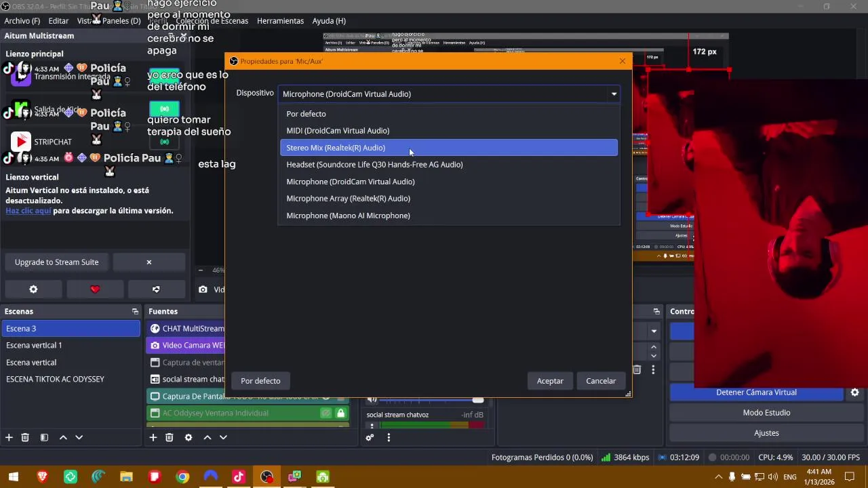This screenshot has height=488, width=868.
Task: Click Por defecto button in dialog
Action: (x=260, y=381)
